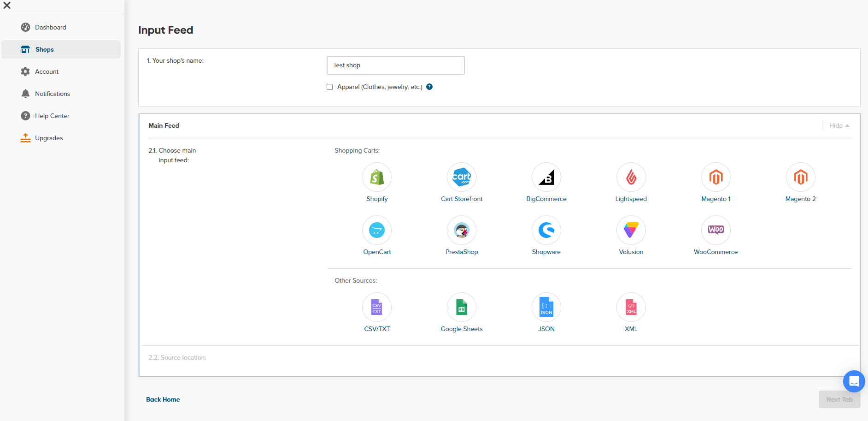
Task: Choose CSV/TXT as the feed source
Action: point(376,307)
